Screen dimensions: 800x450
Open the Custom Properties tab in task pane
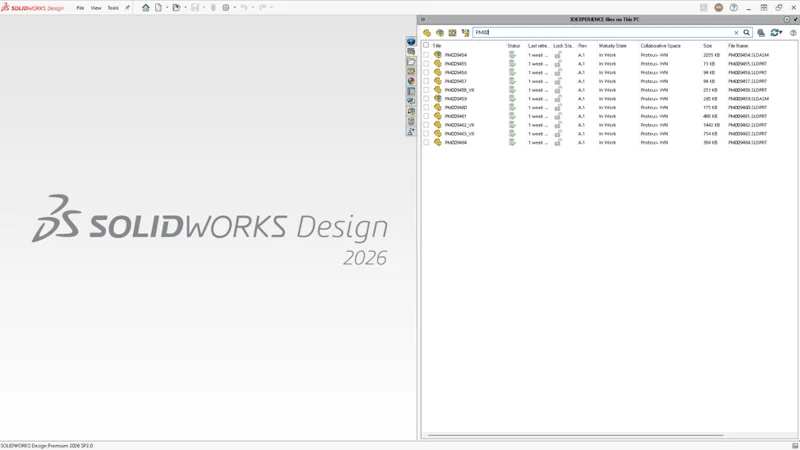pyautogui.click(x=411, y=91)
